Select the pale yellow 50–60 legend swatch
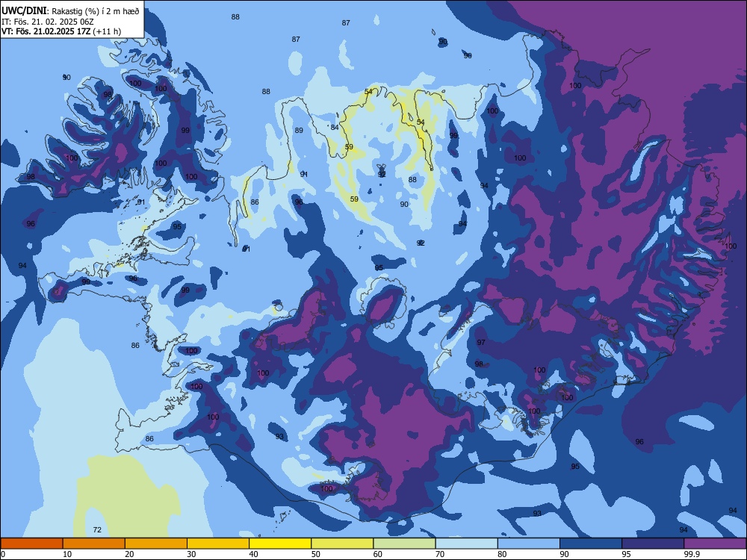The width and height of the screenshot is (747, 560). coord(342,544)
